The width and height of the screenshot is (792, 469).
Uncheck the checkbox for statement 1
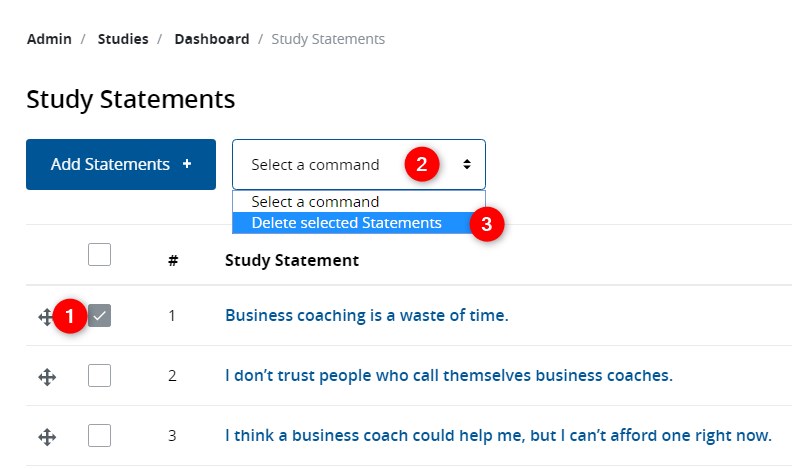99,316
